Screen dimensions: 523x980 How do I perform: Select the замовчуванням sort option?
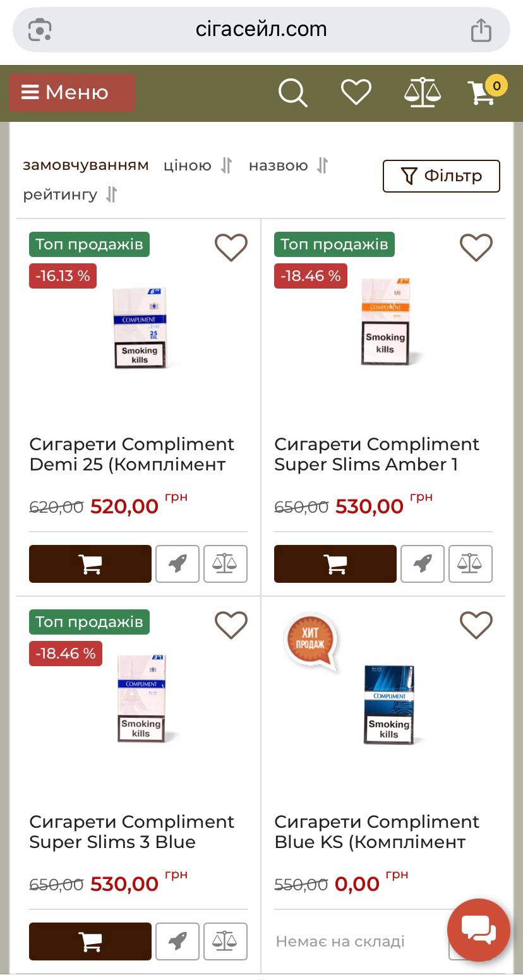[86, 165]
